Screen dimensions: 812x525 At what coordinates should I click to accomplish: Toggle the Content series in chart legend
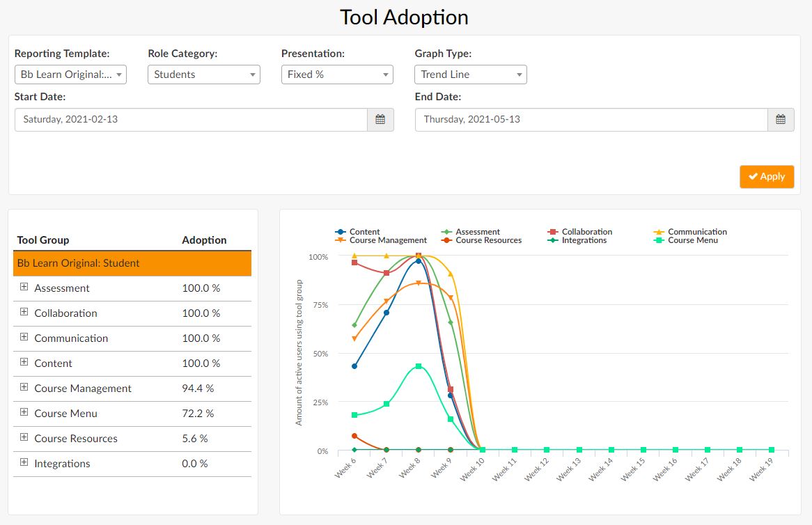coord(357,232)
